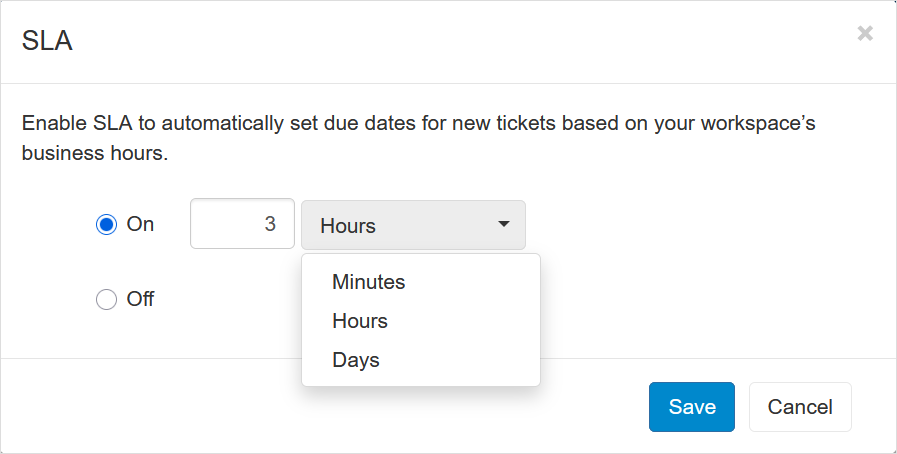
Task: Disable SLA by choosing Off
Action: click(x=106, y=299)
